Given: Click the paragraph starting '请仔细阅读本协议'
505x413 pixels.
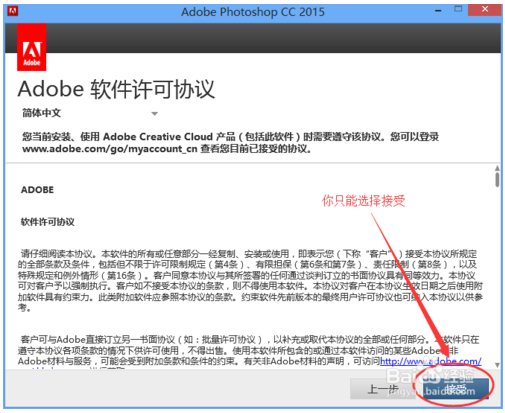Looking at the screenshot, I should (x=250, y=281).
